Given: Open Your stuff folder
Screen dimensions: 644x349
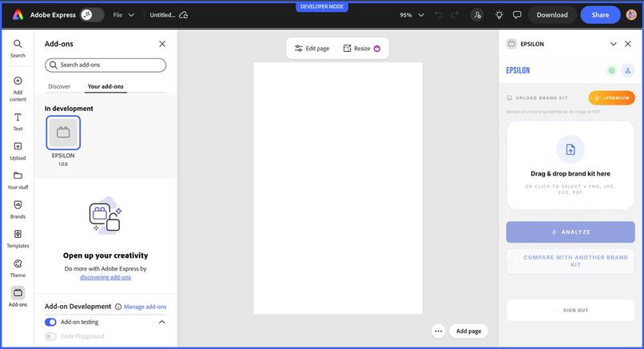Looking at the screenshot, I should click(18, 180).
